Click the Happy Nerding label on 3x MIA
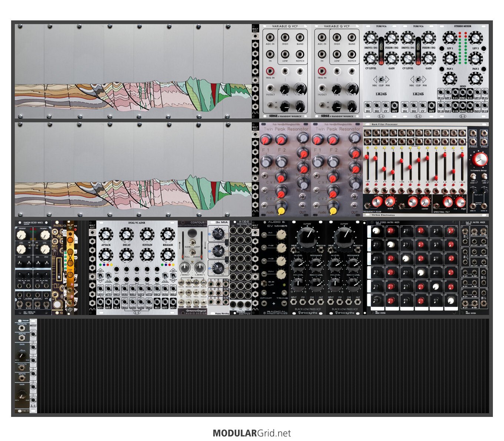Viewport: 504px width, 441px height. pos(221,313)
